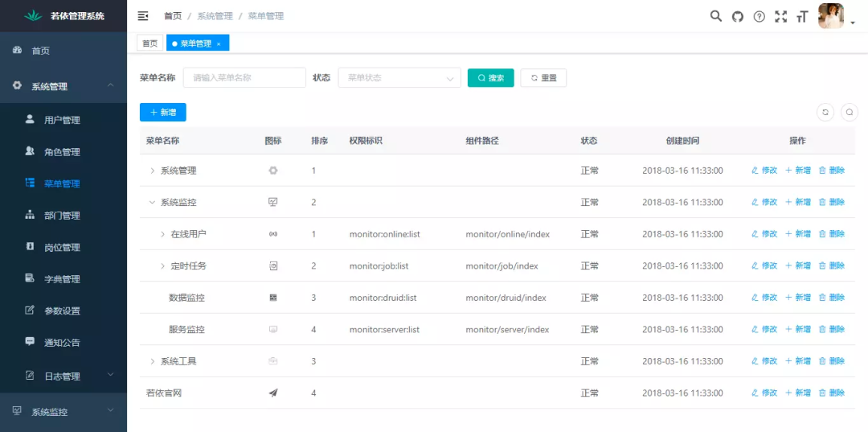Open 通知公告 in the sidebar

(x=63, y=342)
